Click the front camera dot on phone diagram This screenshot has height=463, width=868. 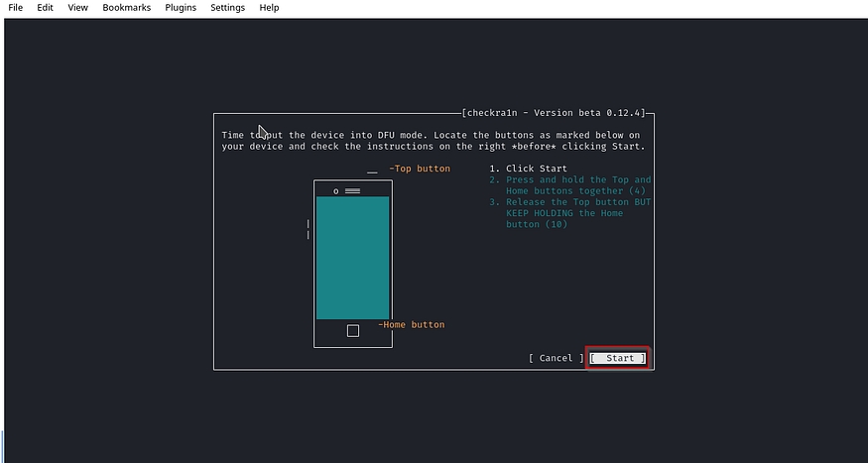pos(336,190)
